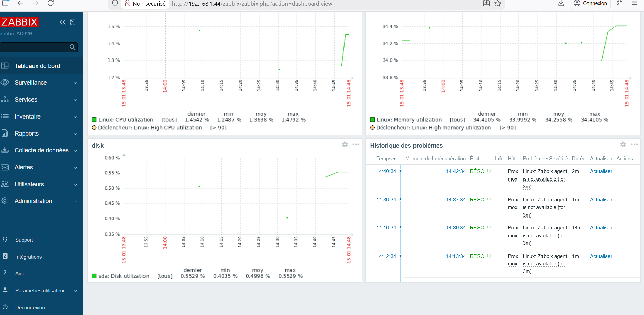Click the kiosk mode icon in sidebar header
Viewport: 644px width, 315px height.
73,22
